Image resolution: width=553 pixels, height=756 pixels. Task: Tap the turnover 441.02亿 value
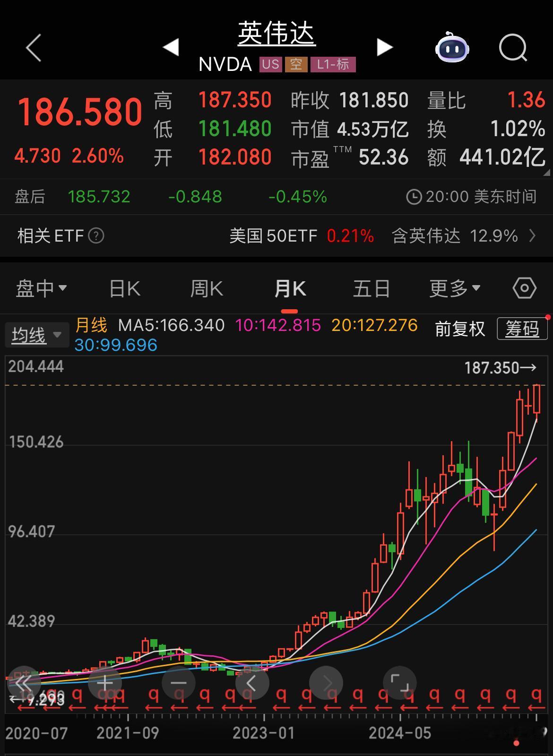click(x=502, y=157)
